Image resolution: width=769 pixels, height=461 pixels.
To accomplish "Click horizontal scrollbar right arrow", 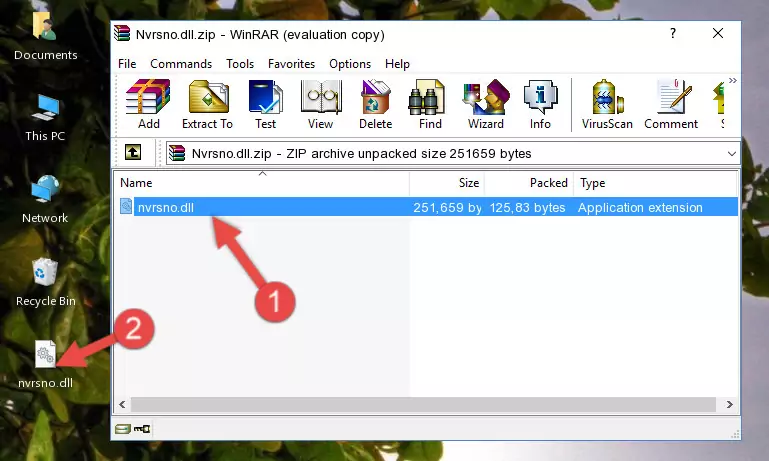I will 729,405.
